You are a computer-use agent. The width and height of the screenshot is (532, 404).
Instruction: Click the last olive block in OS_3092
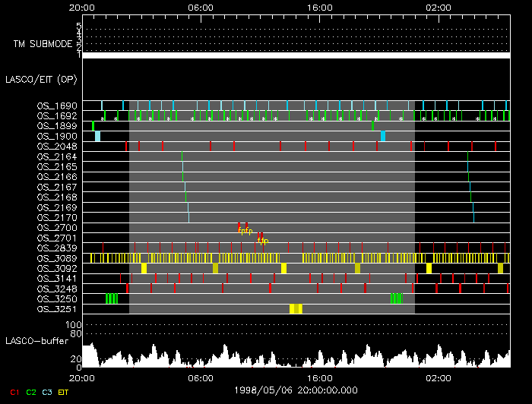(500, 268)
